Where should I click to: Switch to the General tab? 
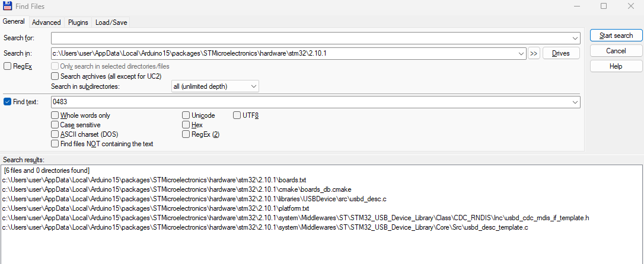tap(14, 22)
